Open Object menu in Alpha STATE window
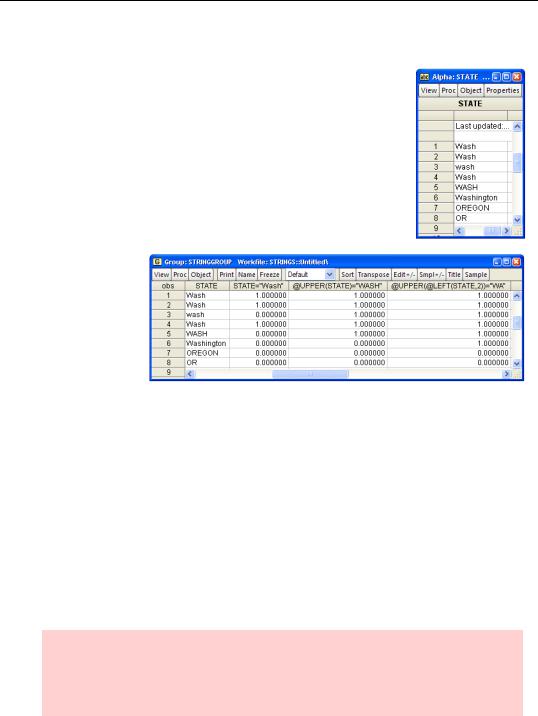The image size is (538, 716). 470,90
